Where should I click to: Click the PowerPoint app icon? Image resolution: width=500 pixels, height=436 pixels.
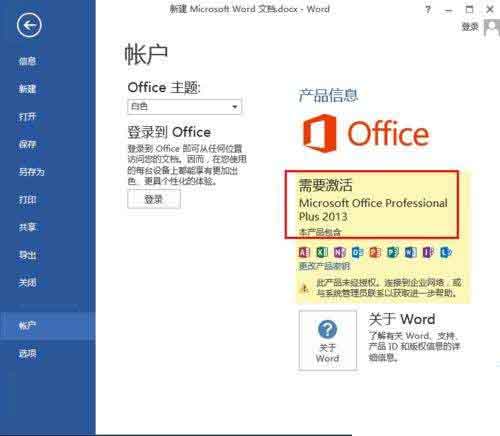click(375, 252)
